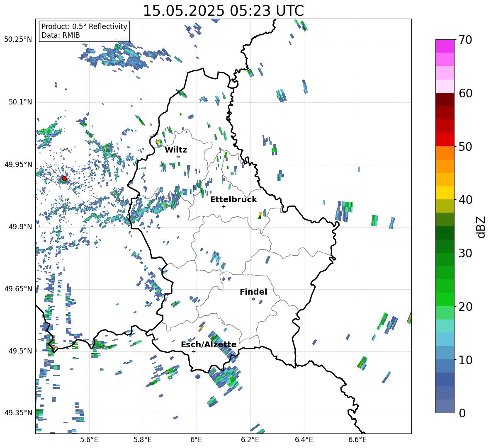Click the 6.2°E longitude label
Viewport: 491px width, 448px height.
click(x=250, y=440)
